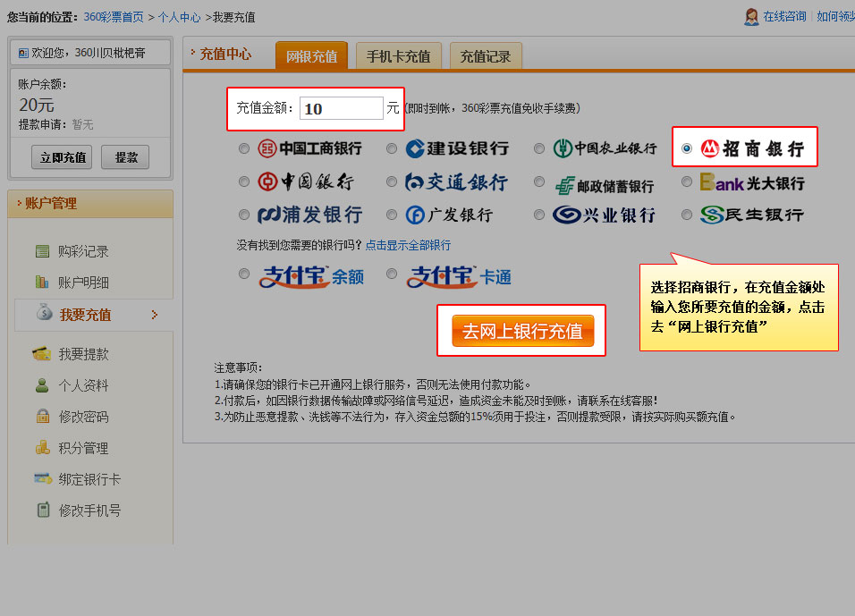The width and height of the screenshot is (855, 616).
Task: Click the 去网上银行充值 button
Action: click(522, 330)
